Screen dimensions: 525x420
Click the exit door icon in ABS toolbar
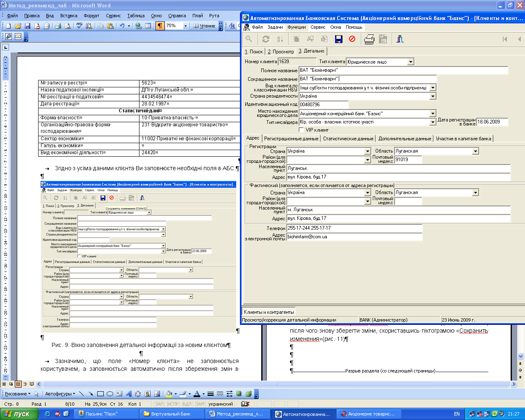[400, 39]
